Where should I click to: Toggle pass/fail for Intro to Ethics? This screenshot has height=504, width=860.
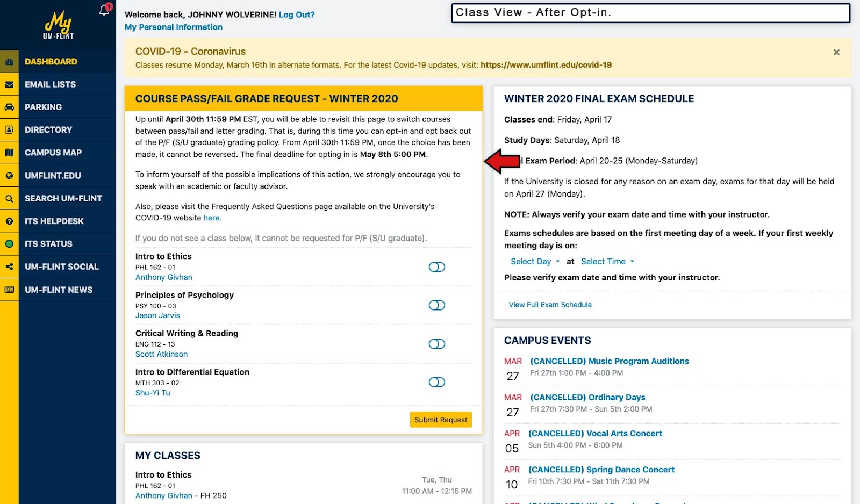point(437,267)
